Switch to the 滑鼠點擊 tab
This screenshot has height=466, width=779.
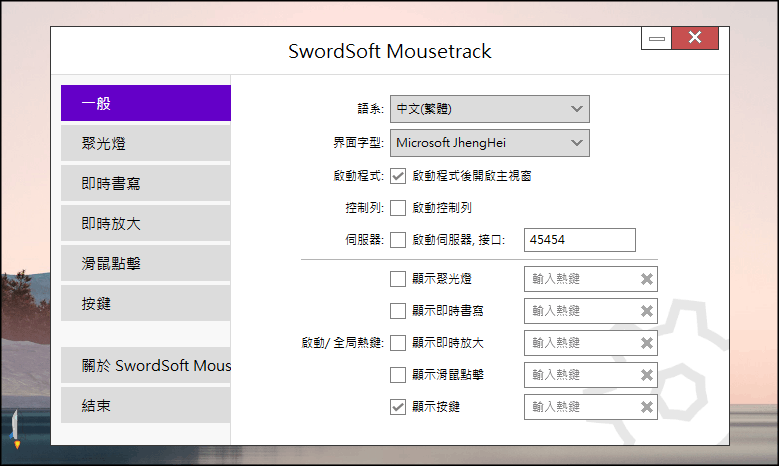point(146,263)
